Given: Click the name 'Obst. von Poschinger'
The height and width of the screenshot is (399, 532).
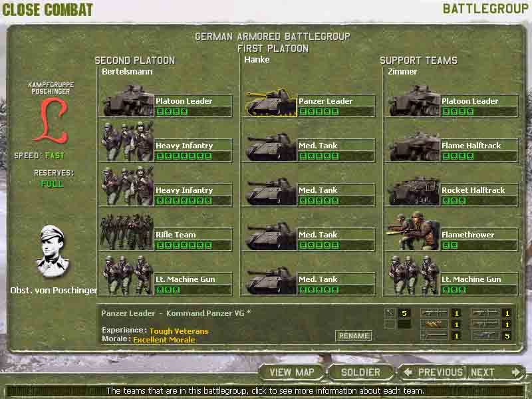Looking at the screenshot, I should [53, 291].
